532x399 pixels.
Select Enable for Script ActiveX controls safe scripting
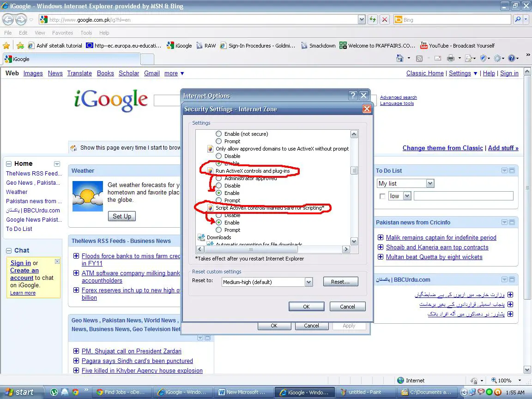click(218, 222)
